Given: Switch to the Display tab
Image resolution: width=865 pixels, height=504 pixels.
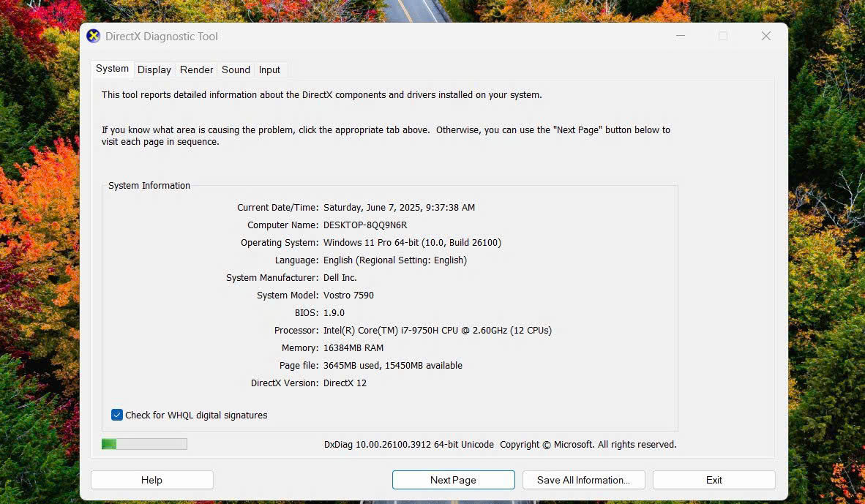Looking at the screenshot, I should pyautogui.click(x=154, y=69).
